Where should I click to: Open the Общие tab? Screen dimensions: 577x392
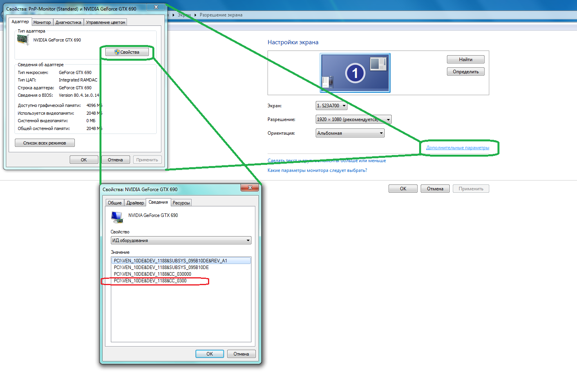115,203
